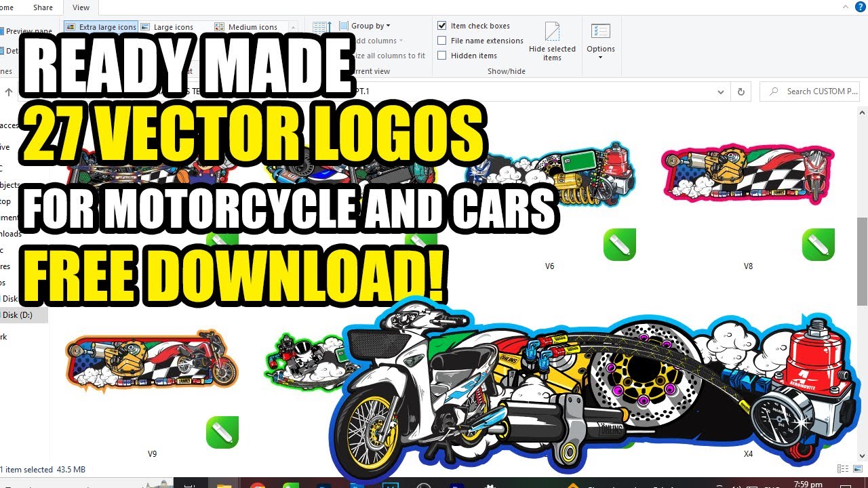
Task: Click the file name X4
Action: [x=748, y=454]
